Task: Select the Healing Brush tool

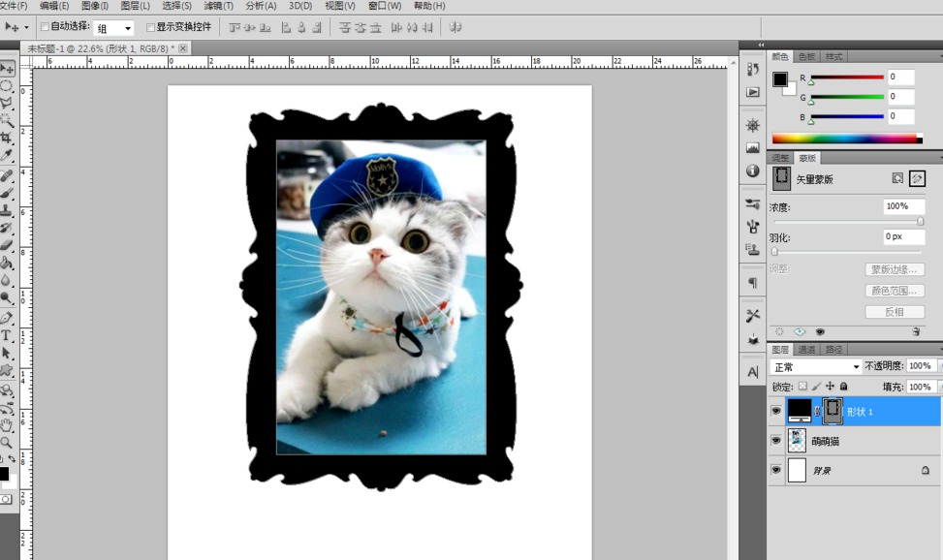Action: click(7, 175)
